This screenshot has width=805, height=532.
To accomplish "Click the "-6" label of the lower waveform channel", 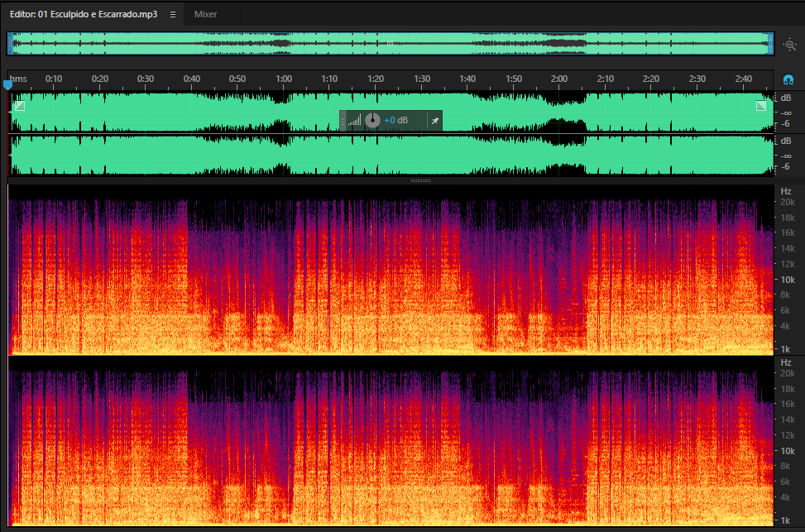I will tap(785, 166).
